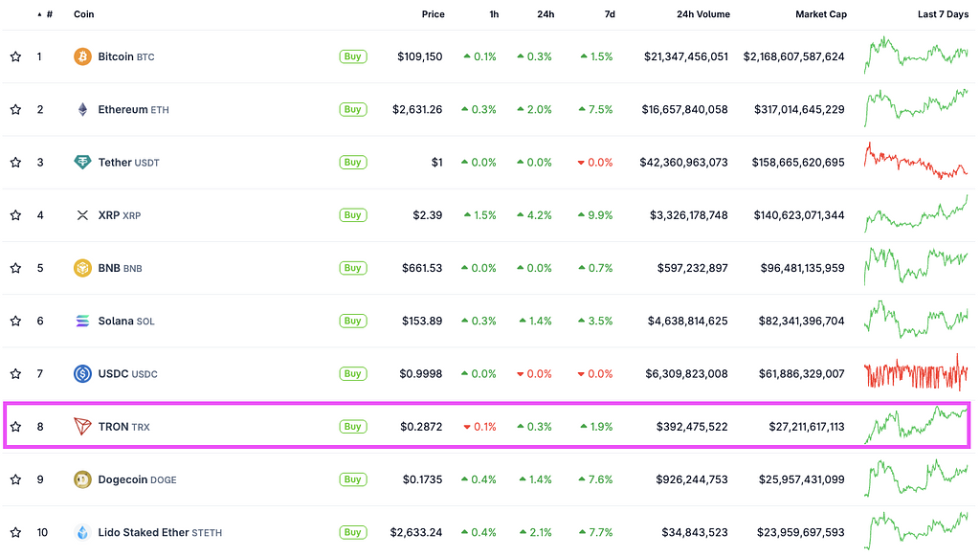Click the TRON logo icon
The image size is (980, 556).
click(83, 427)
